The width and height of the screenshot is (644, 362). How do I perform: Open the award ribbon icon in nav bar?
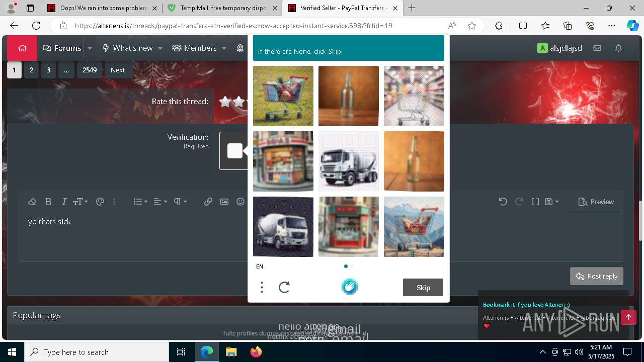[240, 48]
